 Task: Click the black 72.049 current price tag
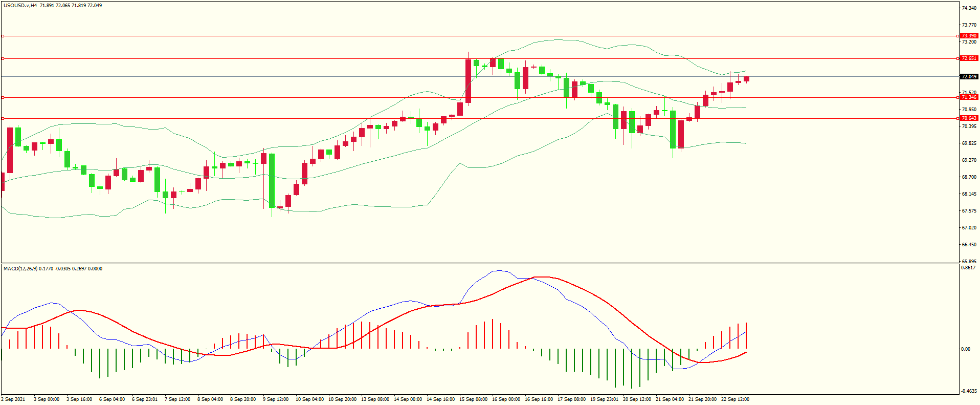pos(969,77)
